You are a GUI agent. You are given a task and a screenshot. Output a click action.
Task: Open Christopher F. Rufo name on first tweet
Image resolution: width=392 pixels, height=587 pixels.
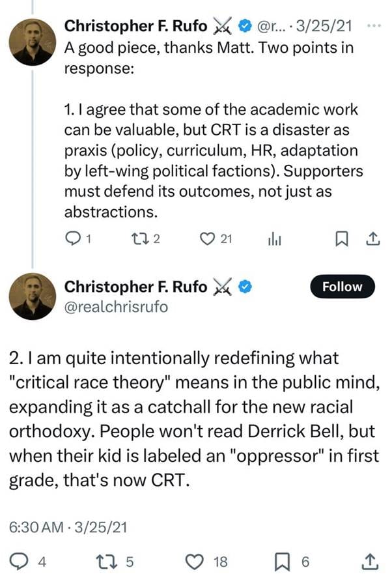[135, 27]
